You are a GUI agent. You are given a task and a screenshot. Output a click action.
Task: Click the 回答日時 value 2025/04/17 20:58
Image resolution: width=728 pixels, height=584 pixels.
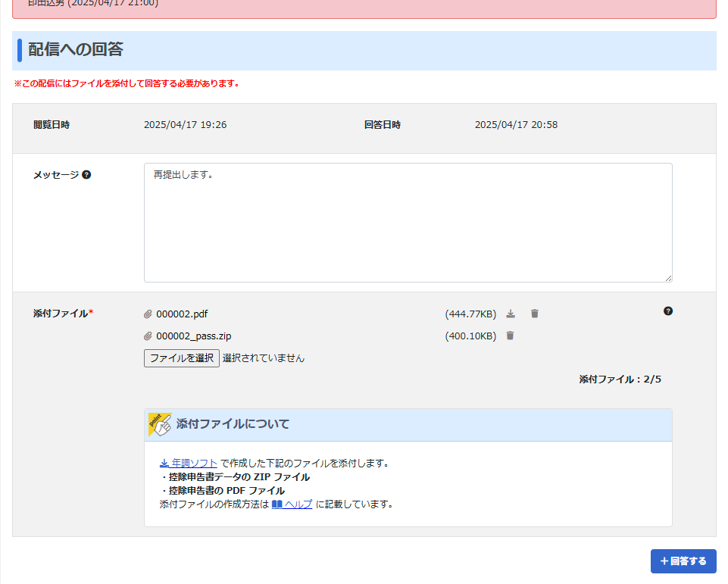[516, 125]
